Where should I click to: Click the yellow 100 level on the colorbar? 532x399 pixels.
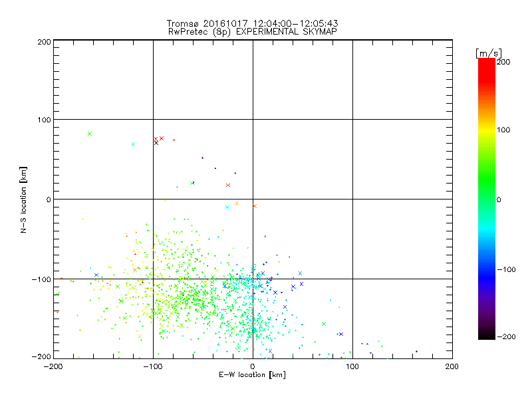487,130
